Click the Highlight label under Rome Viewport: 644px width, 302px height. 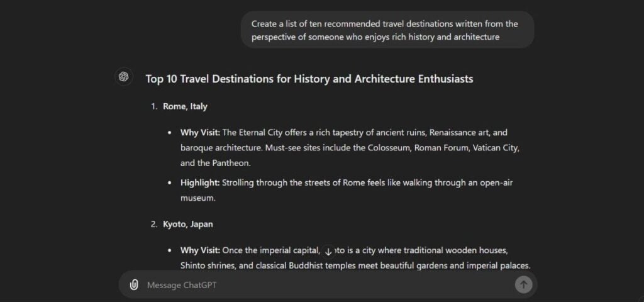[199, 182]
